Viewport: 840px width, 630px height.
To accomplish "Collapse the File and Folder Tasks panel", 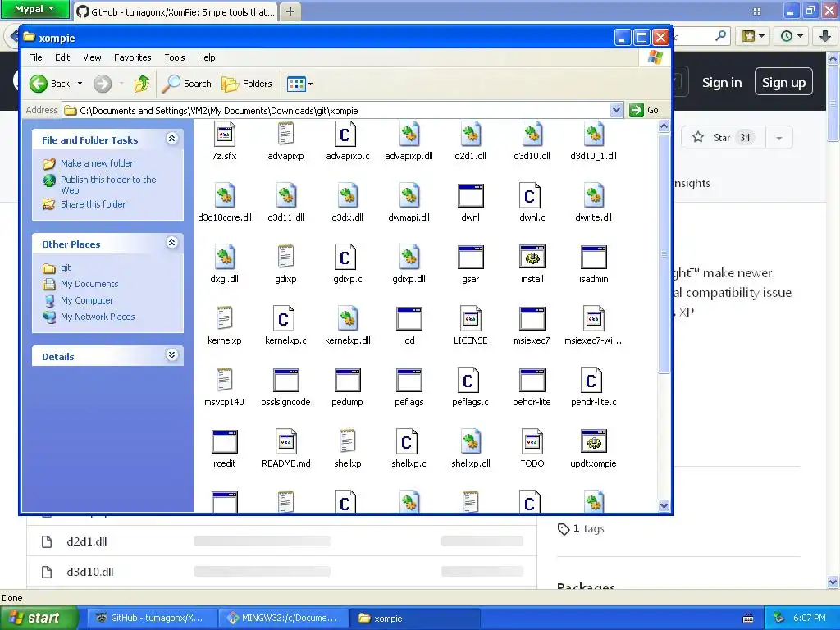I will [171, 139].
